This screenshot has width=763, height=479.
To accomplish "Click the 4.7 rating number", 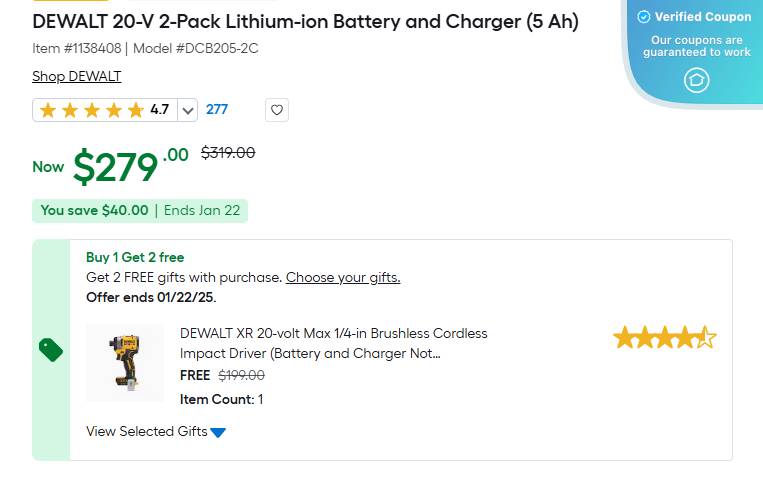I will tap(159, 110).
